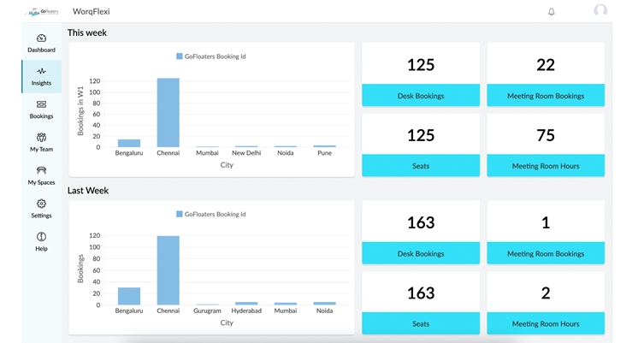This screenshot has height=343, width=644.
Task: Open the notifications bell icon
Action: (551, 12)
